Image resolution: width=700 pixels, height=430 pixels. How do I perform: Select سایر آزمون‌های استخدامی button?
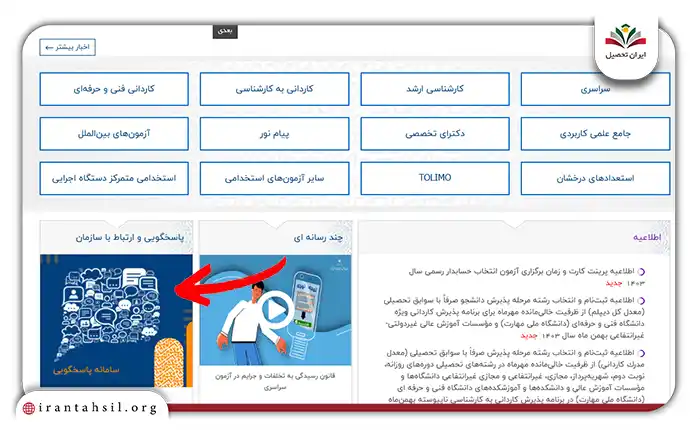(275, 178)
